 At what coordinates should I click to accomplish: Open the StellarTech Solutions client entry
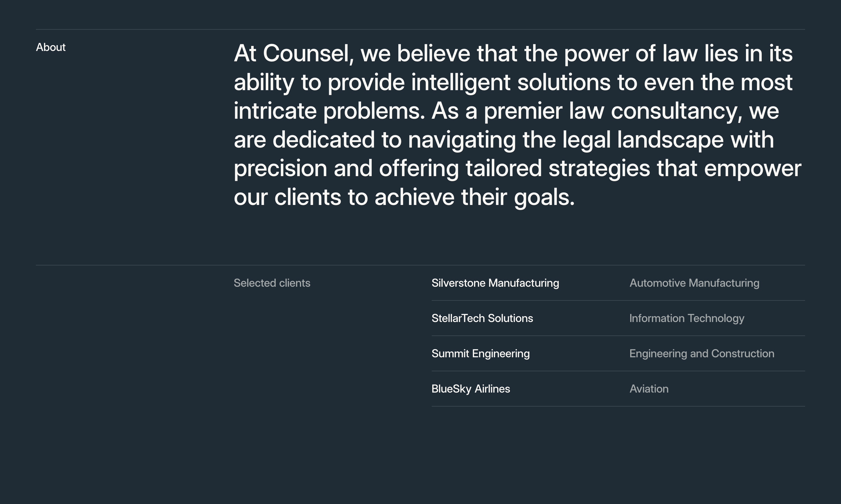click(x=482, y=318)
